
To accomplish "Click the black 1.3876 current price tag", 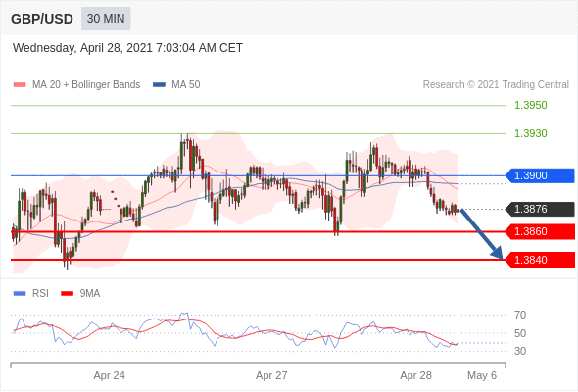I will [540, 209].
